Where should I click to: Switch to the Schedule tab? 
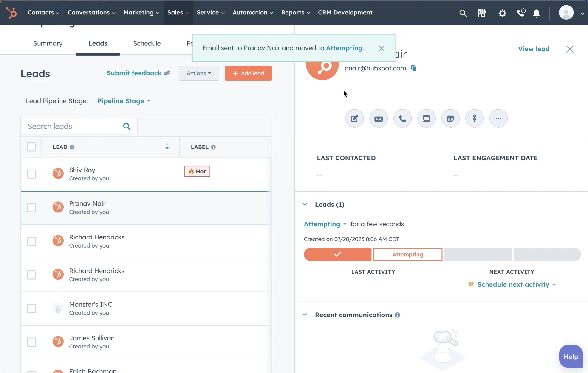pos(147,43)
